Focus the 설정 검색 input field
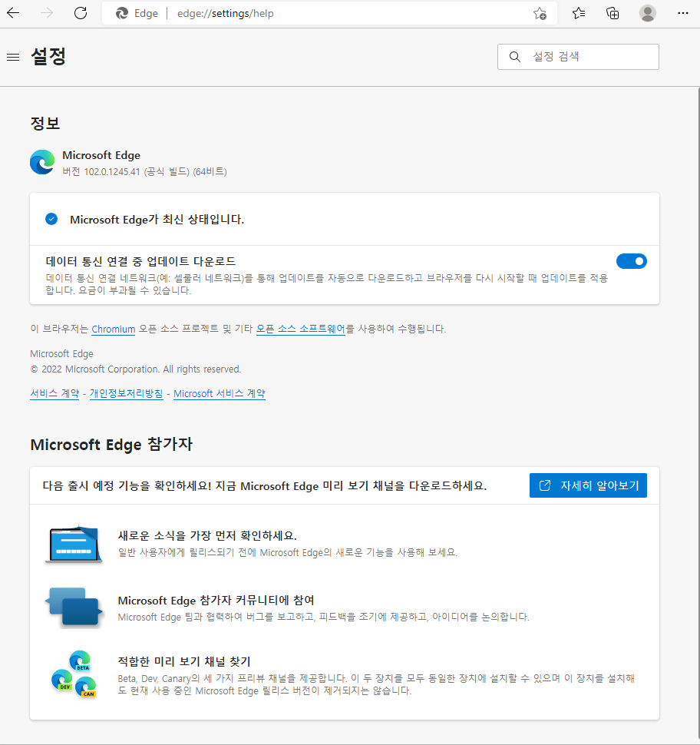700x745 pixels. click(x=578, y=57)
